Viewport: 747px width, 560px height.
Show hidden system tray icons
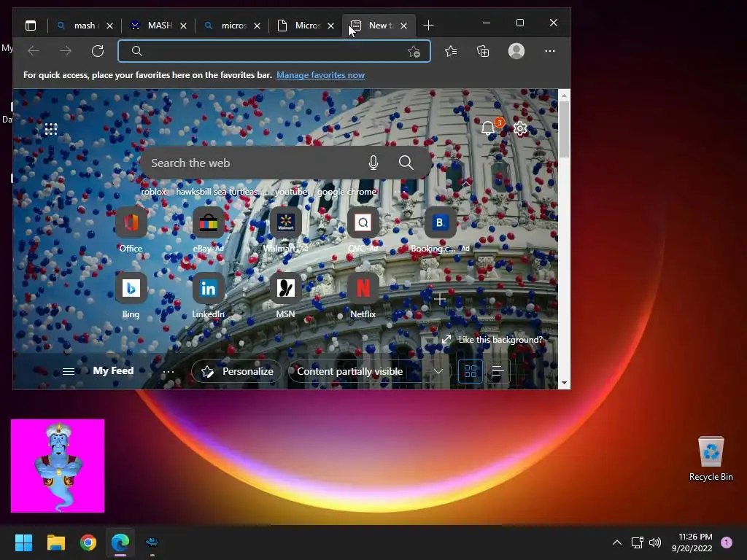click(x=617, y=542)
